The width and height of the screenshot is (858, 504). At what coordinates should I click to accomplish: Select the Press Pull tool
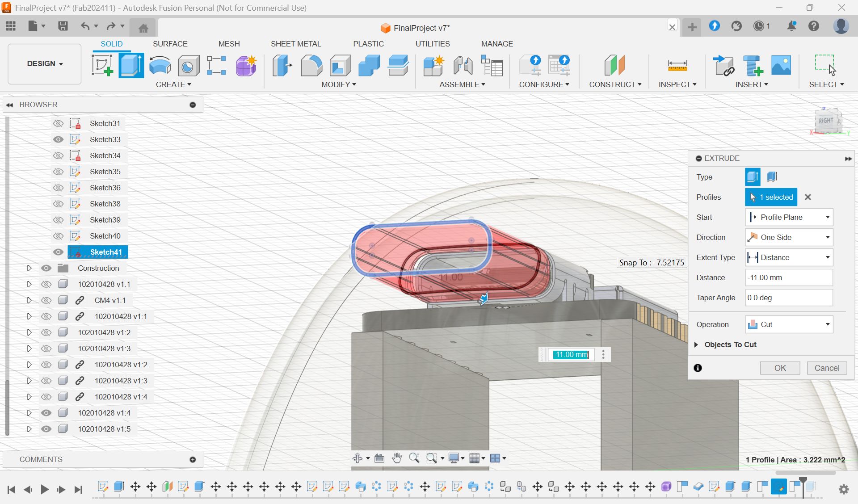(x=282, y=65)
